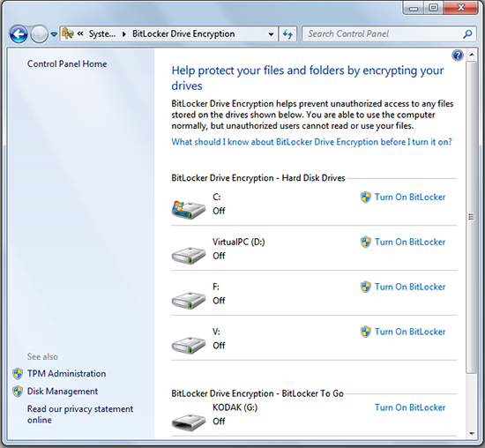Click the Control Panel icon in address bar
This screenshot has height=448, width=485.
[67, 34]
